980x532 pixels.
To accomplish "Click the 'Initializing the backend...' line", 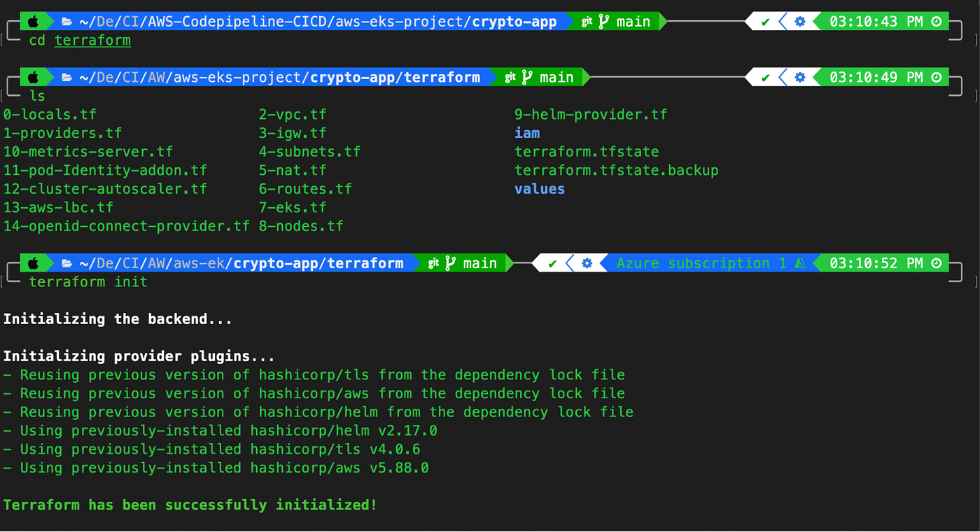I will pos(118,319).
